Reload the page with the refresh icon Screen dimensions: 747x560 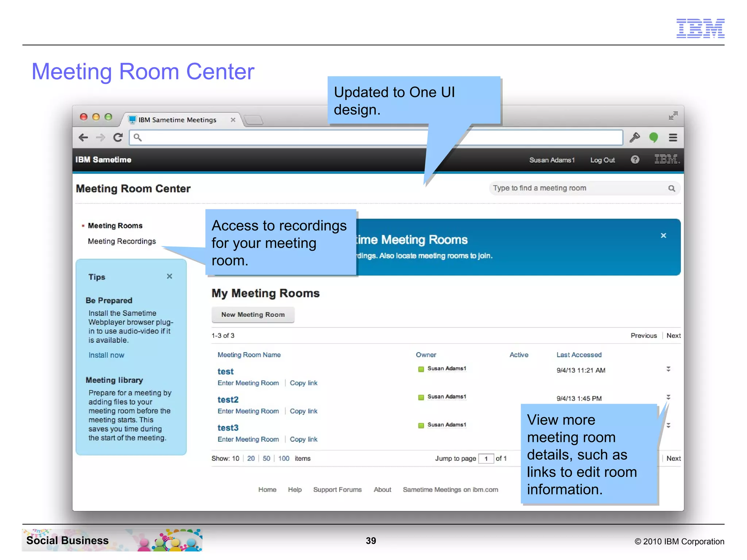pos(117,137)
